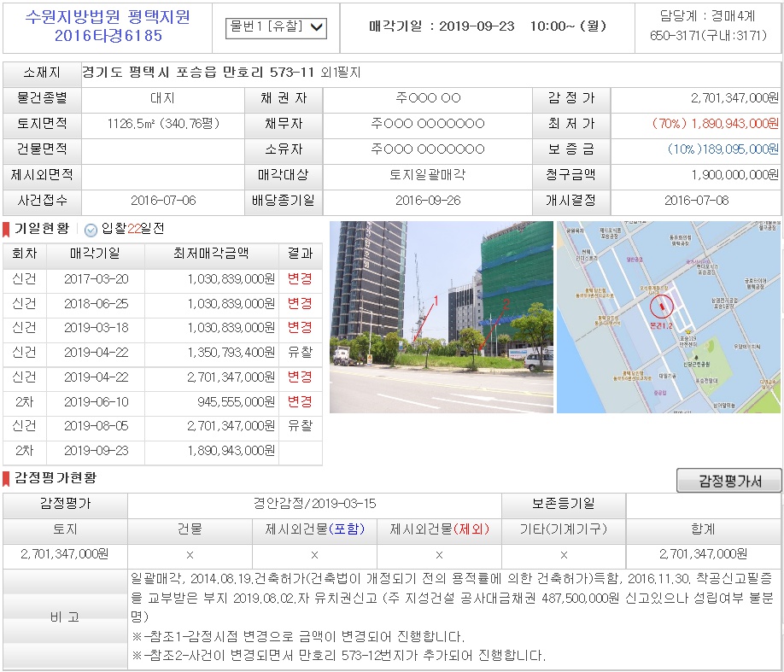Click 제시외건물(포함) column header
This screenshot has width=784, height=672.
tap(314, 529)
